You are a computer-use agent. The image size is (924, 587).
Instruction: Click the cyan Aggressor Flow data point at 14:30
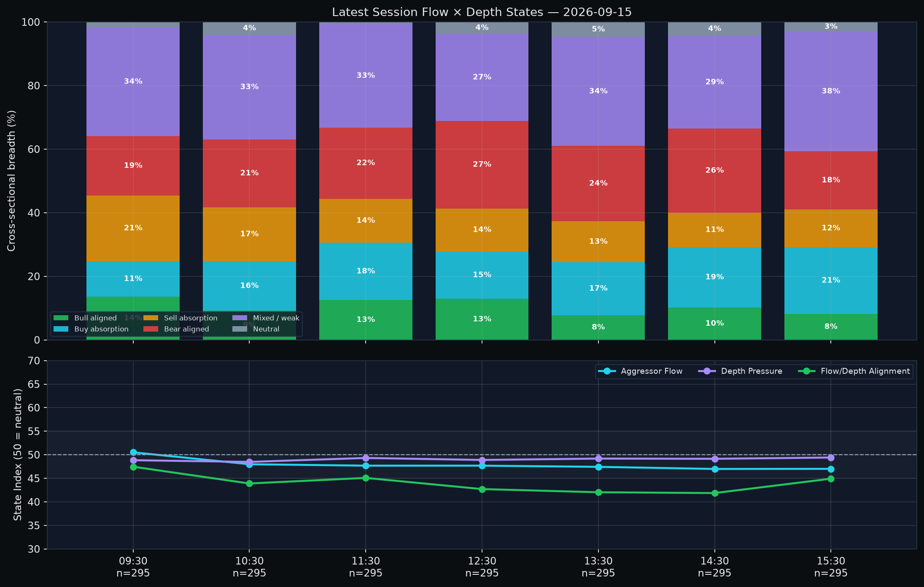coord(715,469)
